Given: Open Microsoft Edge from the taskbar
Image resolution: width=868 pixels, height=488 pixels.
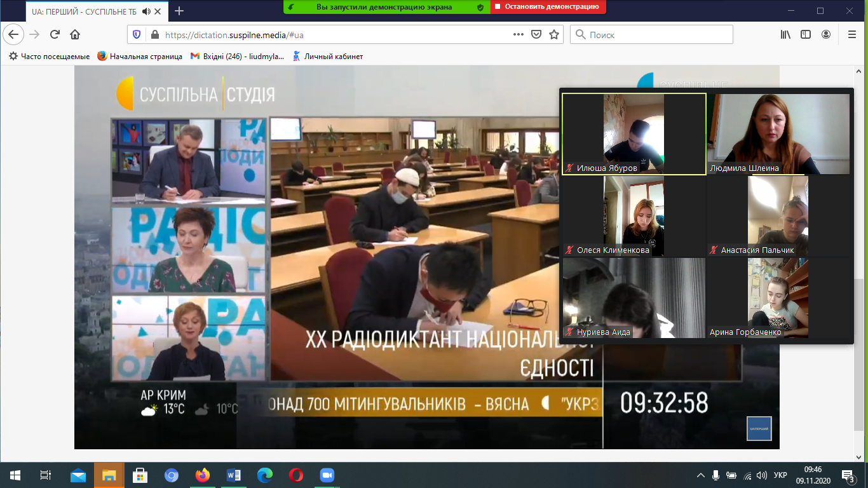Looking at the screenshot, I should click(265, 475).
